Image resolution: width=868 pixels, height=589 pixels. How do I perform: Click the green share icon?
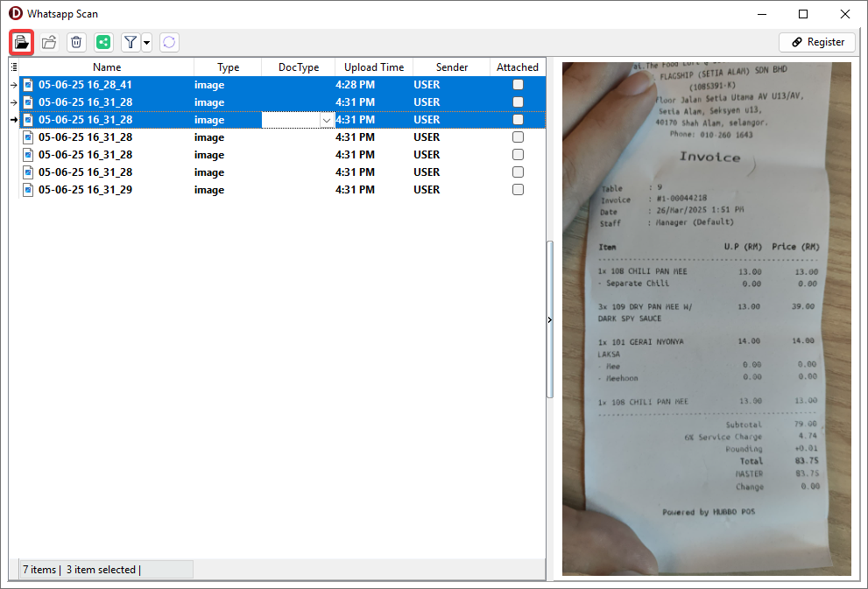103,42
